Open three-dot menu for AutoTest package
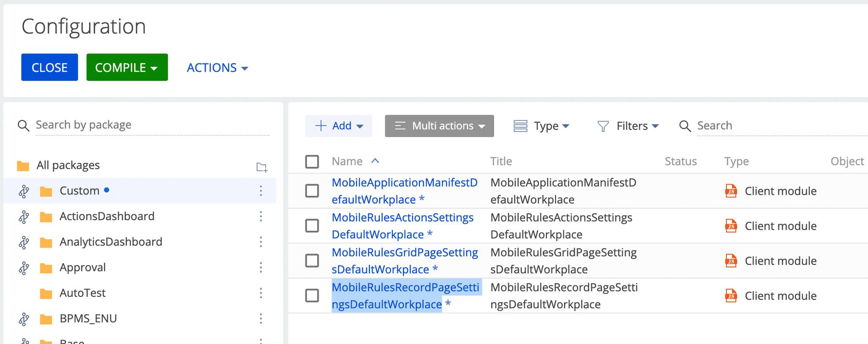 pos(261,293)
